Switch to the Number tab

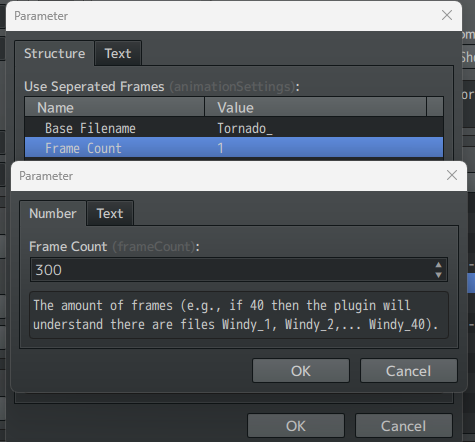tap(53, 213)
